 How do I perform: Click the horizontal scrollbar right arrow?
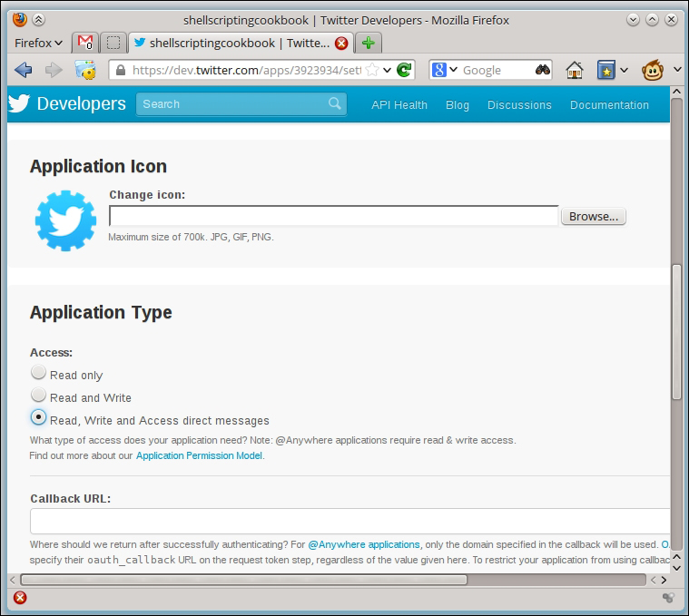tap(664, 580)
